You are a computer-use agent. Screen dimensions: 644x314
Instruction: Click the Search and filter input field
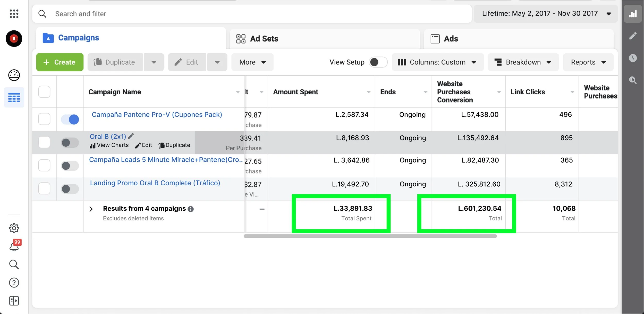point(252,14)
